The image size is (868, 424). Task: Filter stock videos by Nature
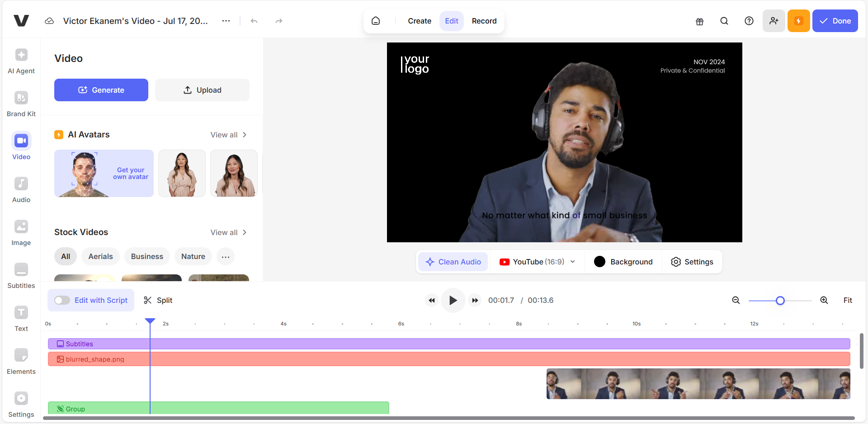click(193, 256)
